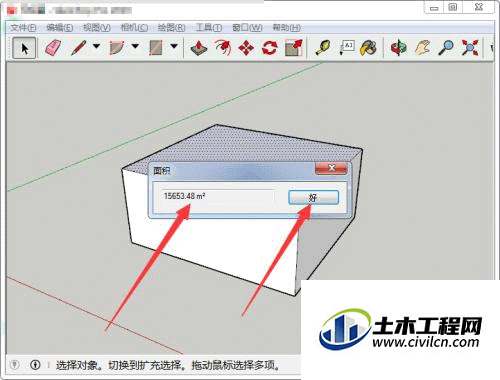Choose the Paint Bucket tool
Viewport: 500px width, 380px height.
pyautogui.click(x=368, y=48)
